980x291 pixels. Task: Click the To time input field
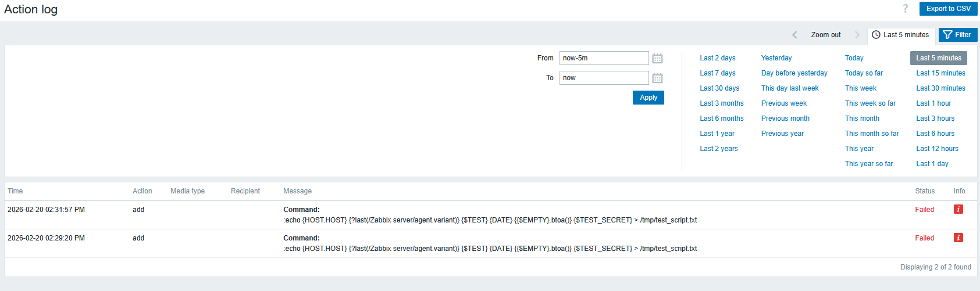point(604,78)
